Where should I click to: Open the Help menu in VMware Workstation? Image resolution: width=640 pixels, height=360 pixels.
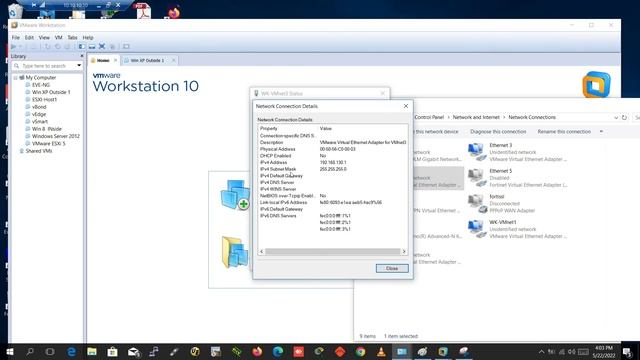88,38
